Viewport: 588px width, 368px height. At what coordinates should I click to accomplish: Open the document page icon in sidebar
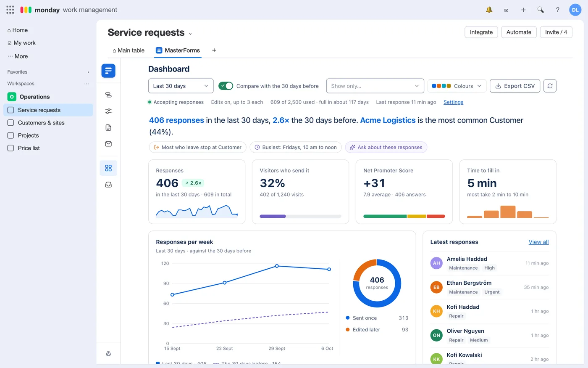click(108, 127)
